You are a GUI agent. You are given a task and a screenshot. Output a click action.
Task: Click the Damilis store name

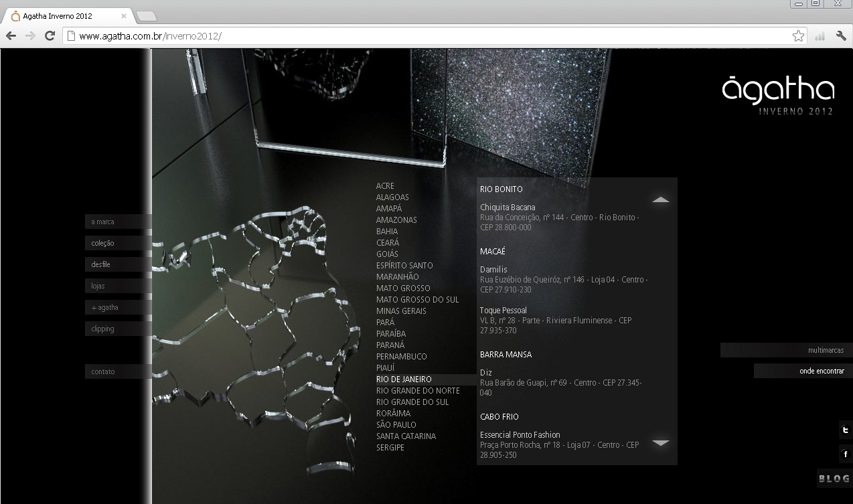493,270
